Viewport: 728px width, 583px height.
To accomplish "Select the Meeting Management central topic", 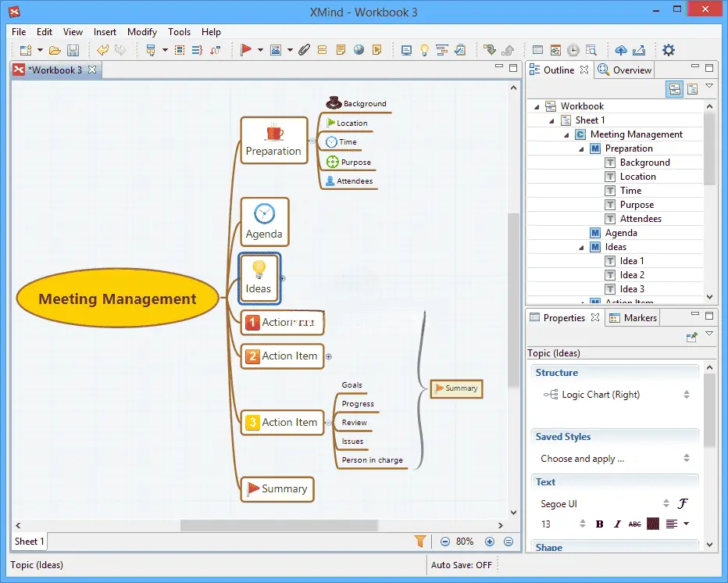I will point(117,299).
